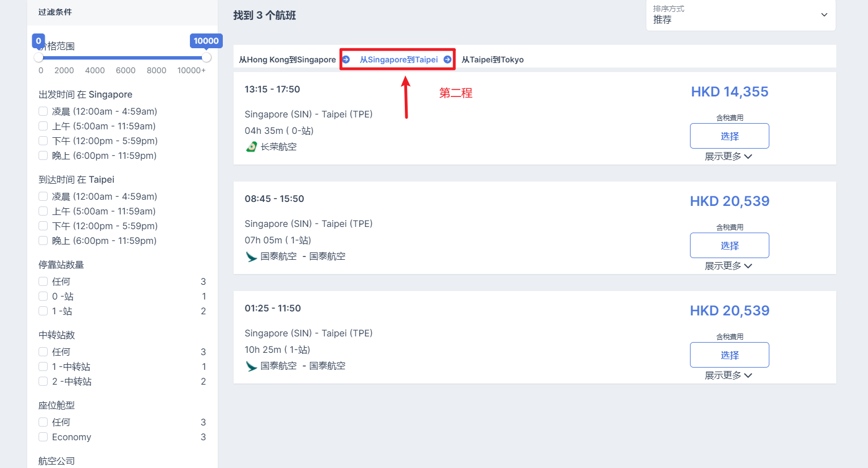Click the HKD 20,539 price of 08:45 flight
Image resolution: width=868 pixels, height=468 pixels.
(729, 201)
